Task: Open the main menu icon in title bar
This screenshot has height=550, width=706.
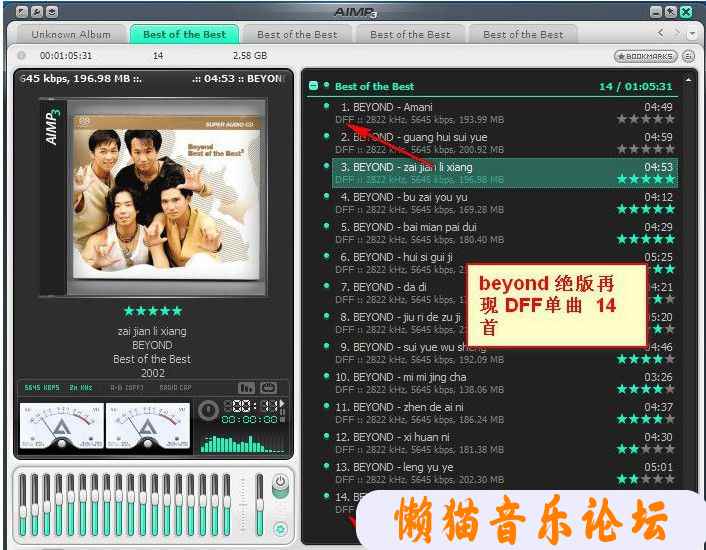Action: [x=21, y=11]
